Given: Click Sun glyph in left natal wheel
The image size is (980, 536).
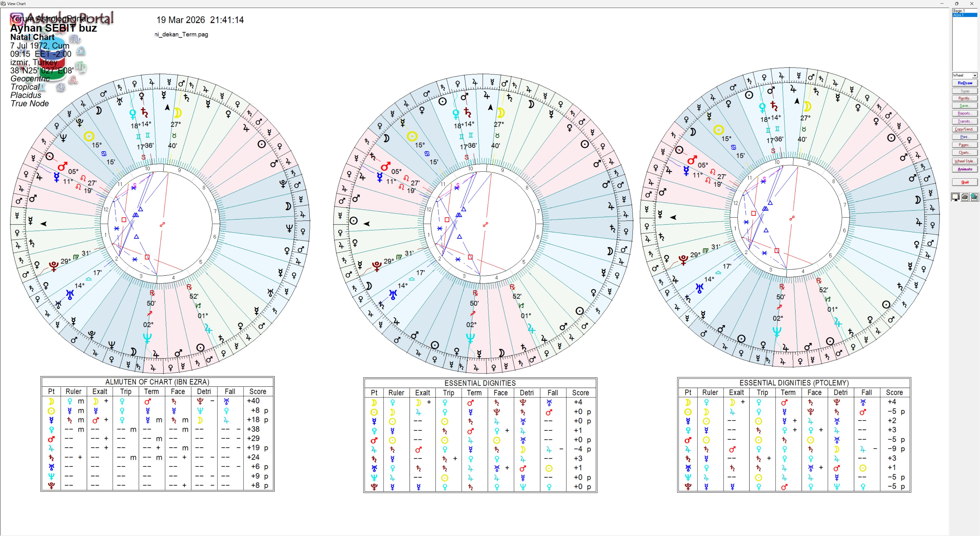Looking at the screenshot, I should 89,136.
